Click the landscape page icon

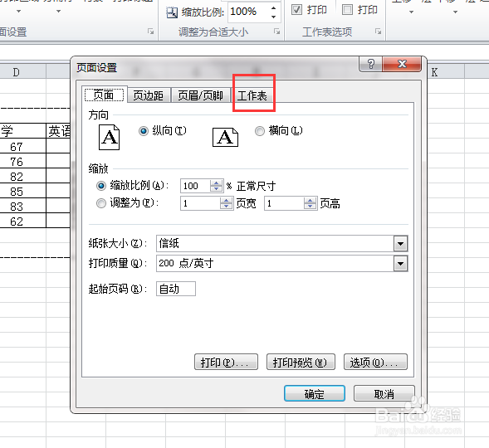pyautogui.click(x=225, y=137)
